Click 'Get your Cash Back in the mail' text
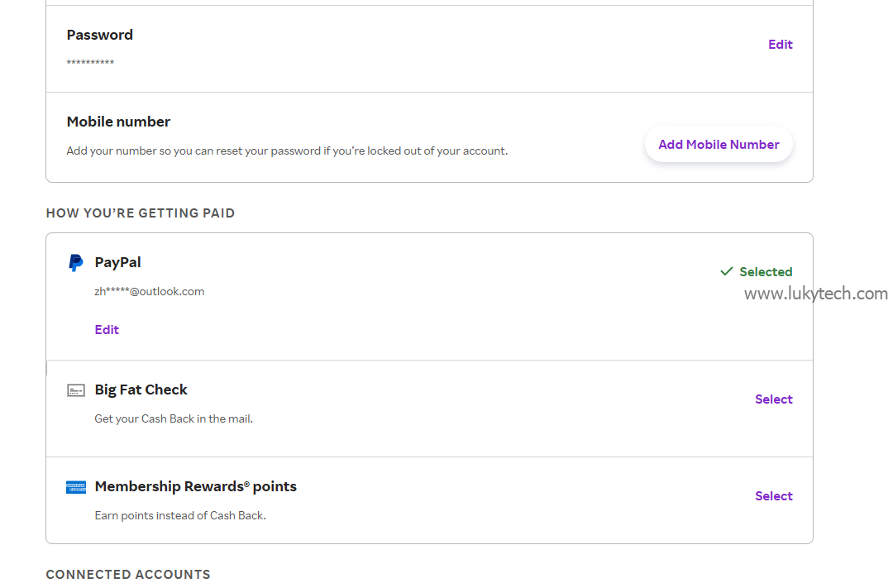 (x=174, y=418)
